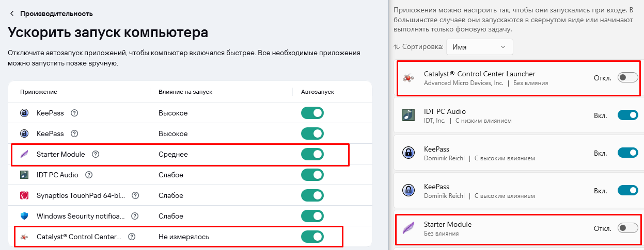Screen dimensions: 644x250
Task: Go back using the Производительность arrow
Action: pos(12,13)
